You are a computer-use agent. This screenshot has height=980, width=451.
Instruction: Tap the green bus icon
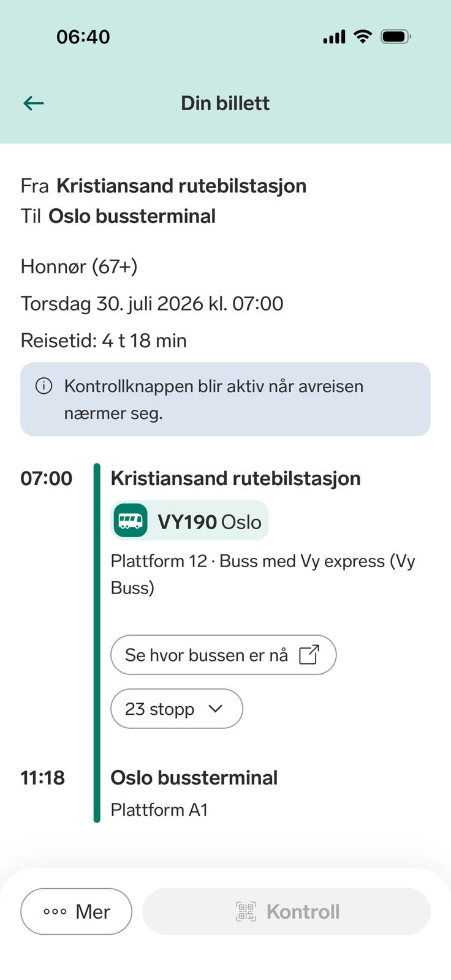tap(131, 521)
